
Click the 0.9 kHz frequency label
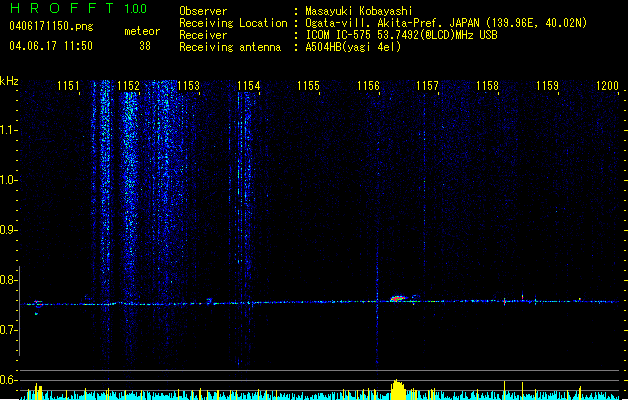[x=8, y=230]
